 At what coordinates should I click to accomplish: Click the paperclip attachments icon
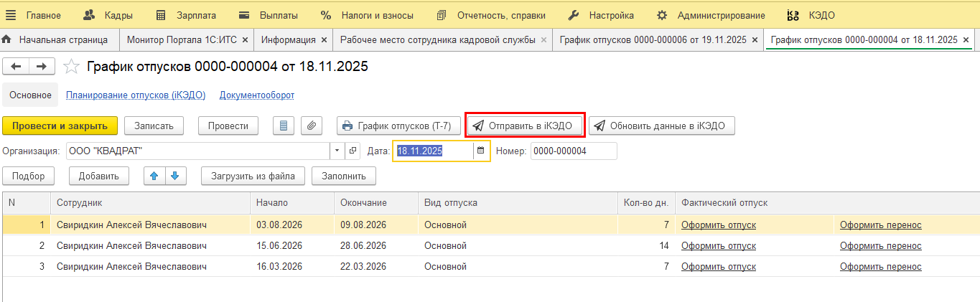(x=311, y=126)
